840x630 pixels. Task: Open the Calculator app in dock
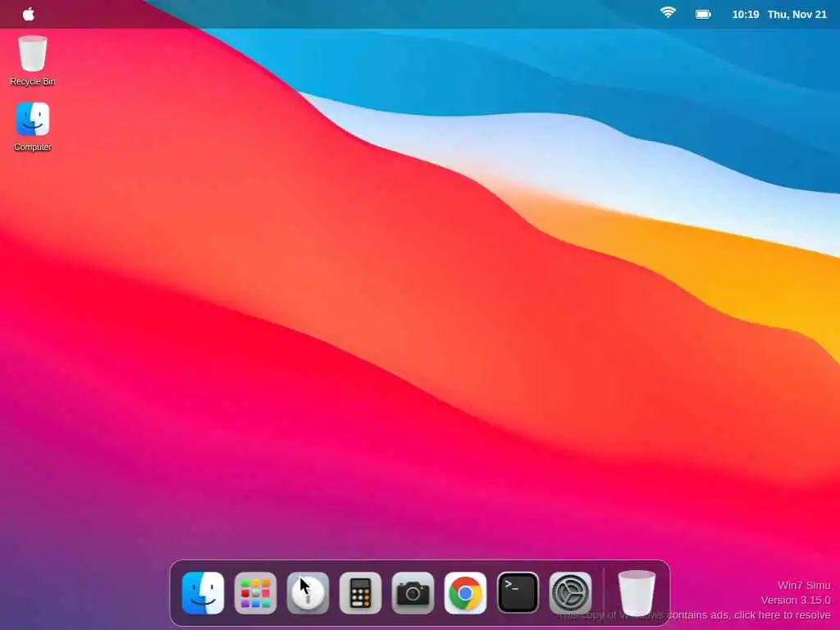pos(361,593)
